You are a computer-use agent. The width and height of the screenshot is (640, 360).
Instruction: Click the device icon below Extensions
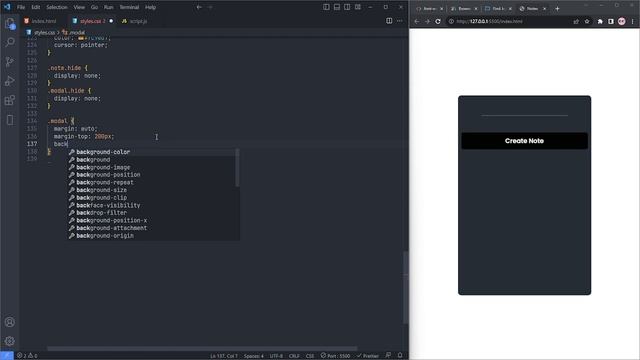click(x=10, y=120)
